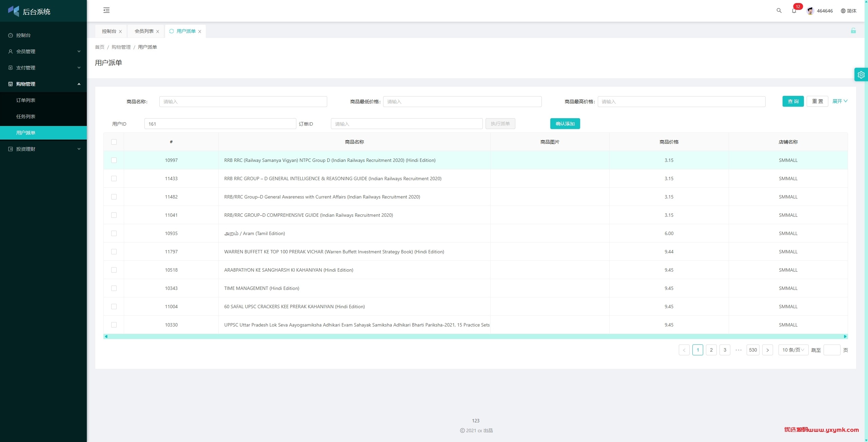This screenshot has width=868, height=442.
Task: Click the 后台系统 logo
Action: point(29,11)
